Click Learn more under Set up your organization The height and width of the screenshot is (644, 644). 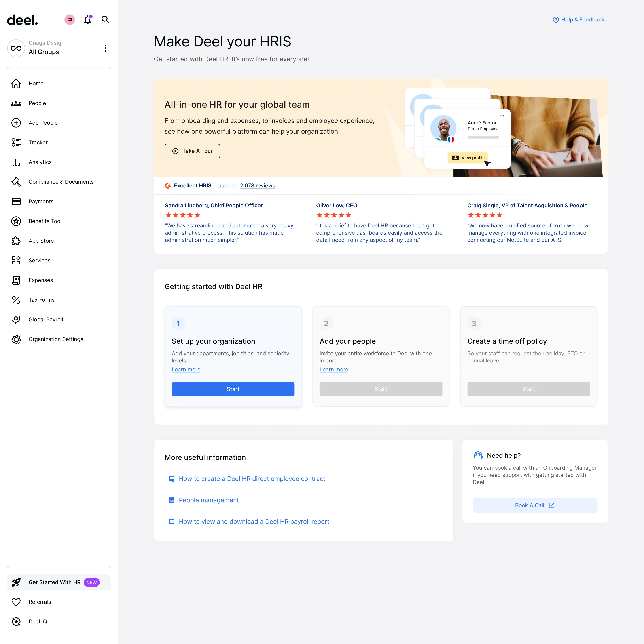[186, 370]
